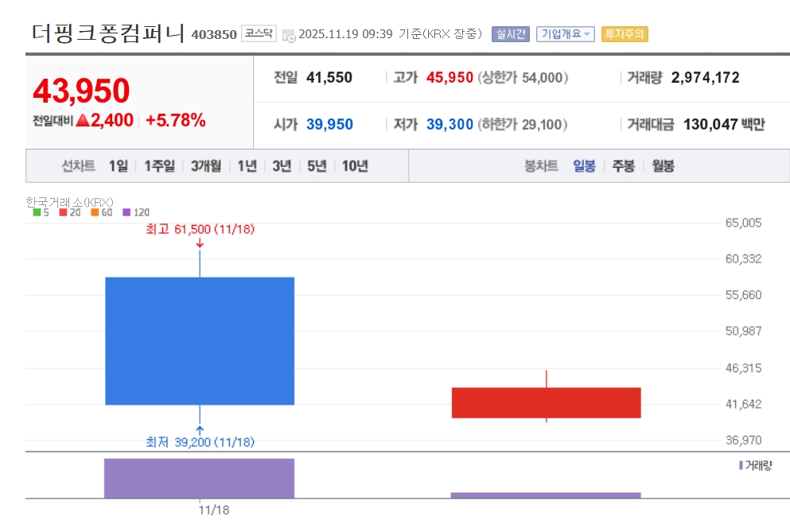The image size is (790, 532).
Task: Click the +5.78% change percentage
Action: (x=175, y=120)
